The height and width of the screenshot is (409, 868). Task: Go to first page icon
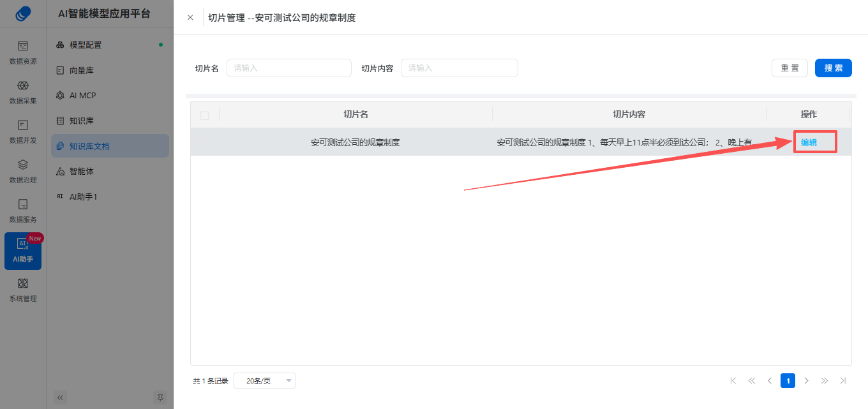point(733,381)
